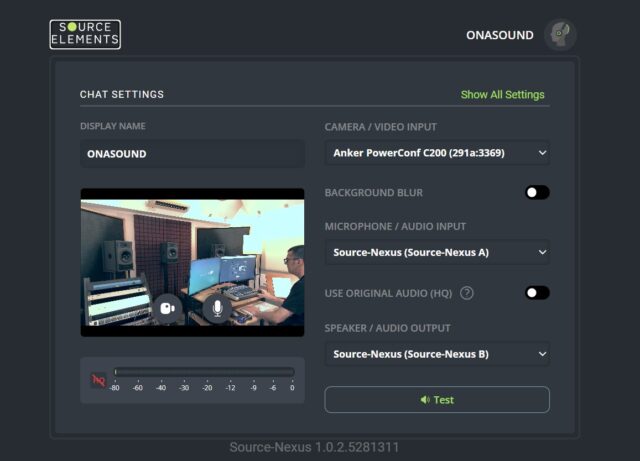
Task: Click the webcam video preview
Action: (x=192, y=263)
